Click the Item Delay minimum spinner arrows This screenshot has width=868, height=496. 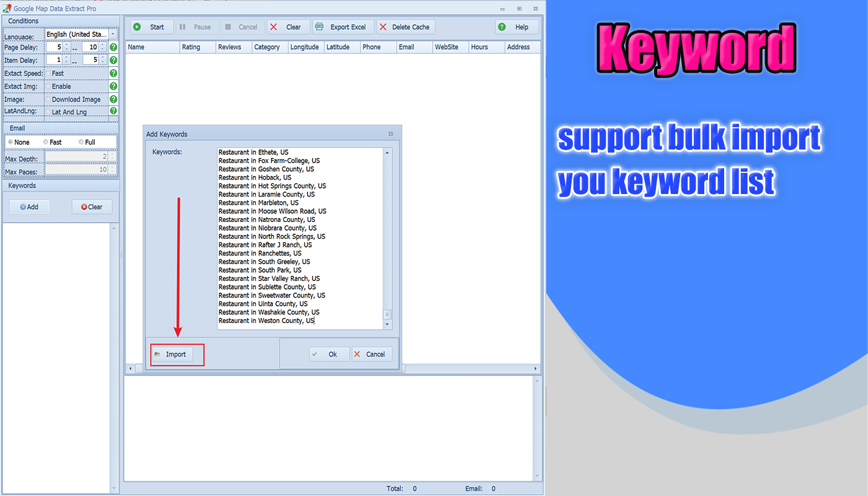pyautogui.click(x=67, y=60)
